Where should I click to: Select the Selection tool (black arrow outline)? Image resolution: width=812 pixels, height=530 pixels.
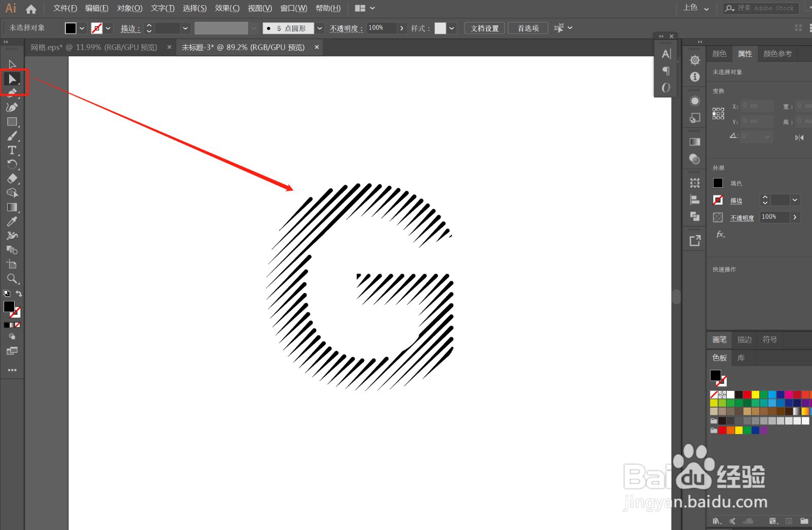(12, 64)
